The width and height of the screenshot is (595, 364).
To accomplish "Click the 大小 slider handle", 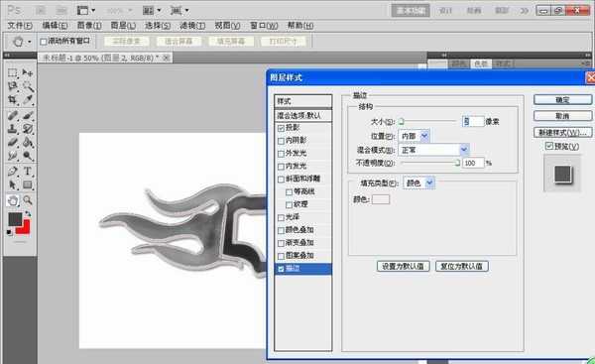I will coord(401,121).
